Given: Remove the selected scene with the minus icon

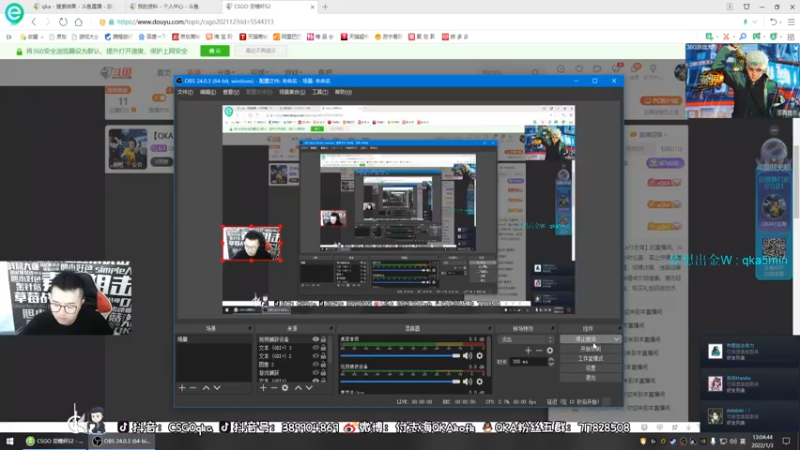Looking at the screenshot, I should (193, 388).
